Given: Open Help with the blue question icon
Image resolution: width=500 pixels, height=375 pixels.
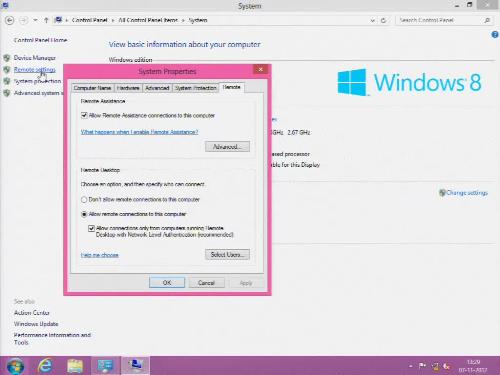Looking at the screenshot, I should [x=495, y=34].
